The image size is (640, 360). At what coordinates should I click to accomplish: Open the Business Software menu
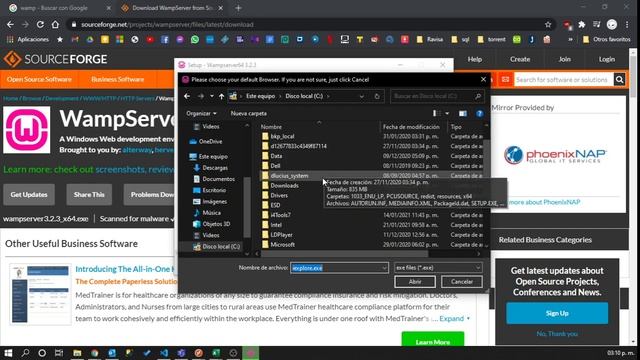click(118, 80)
